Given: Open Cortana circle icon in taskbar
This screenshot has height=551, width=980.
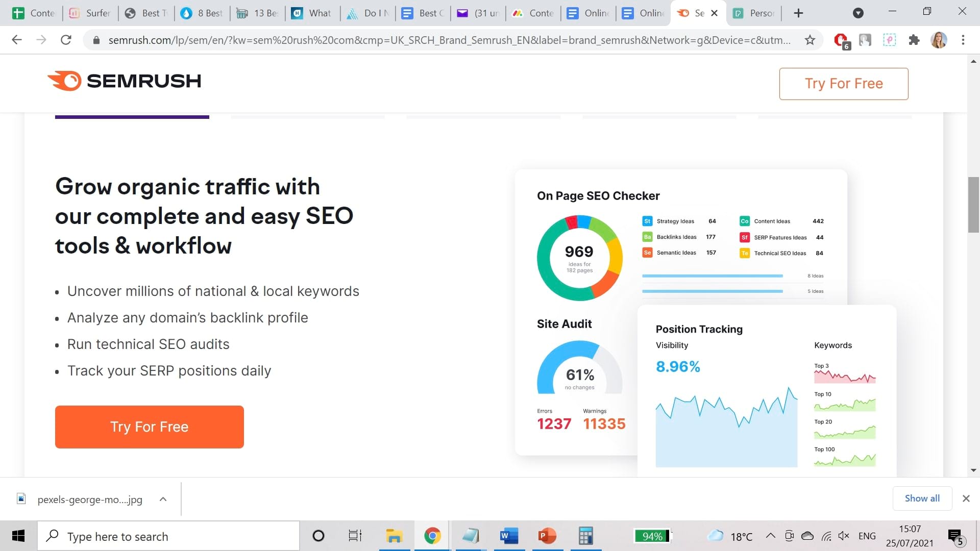Looking at the screenshot, I should point(318,536).
